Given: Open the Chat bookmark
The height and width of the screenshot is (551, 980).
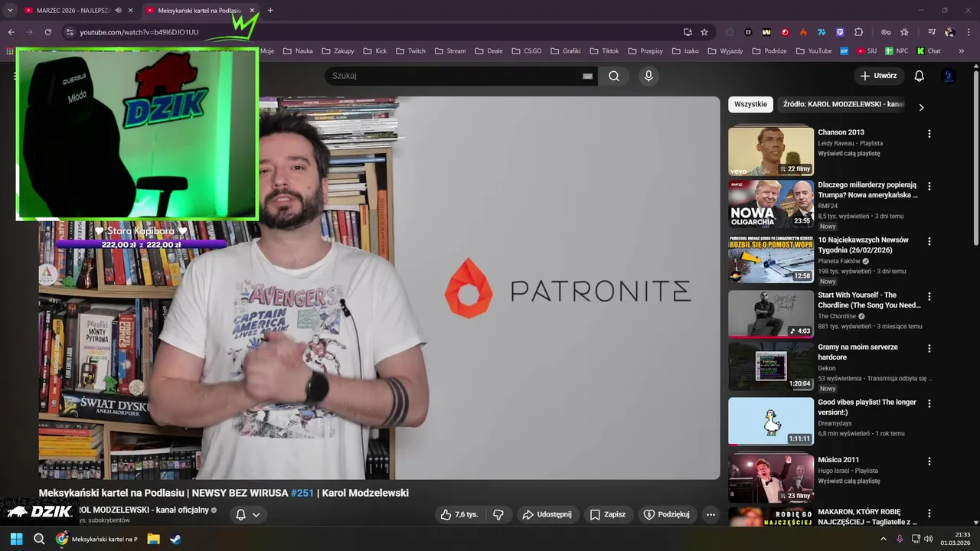Looking at the screenshot, I should [929, 51].
